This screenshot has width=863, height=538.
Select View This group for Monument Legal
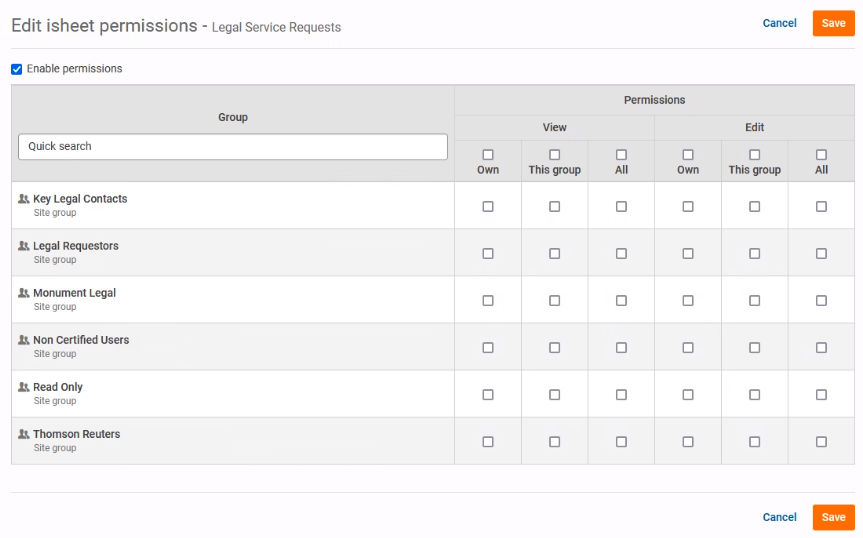coord(554,300)
